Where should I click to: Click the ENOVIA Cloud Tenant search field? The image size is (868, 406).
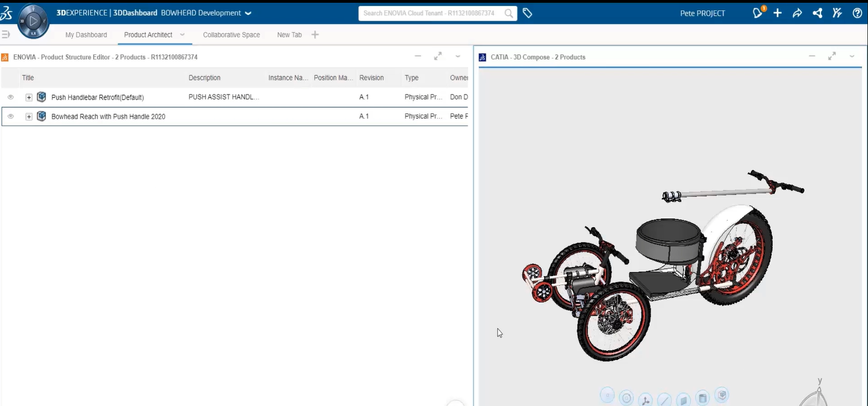pos(430,13)
